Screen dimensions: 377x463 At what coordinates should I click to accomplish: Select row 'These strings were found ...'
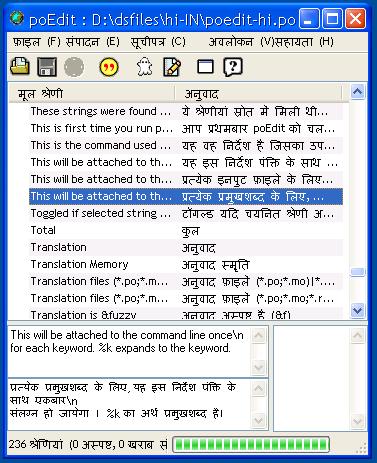coord(186,111)
